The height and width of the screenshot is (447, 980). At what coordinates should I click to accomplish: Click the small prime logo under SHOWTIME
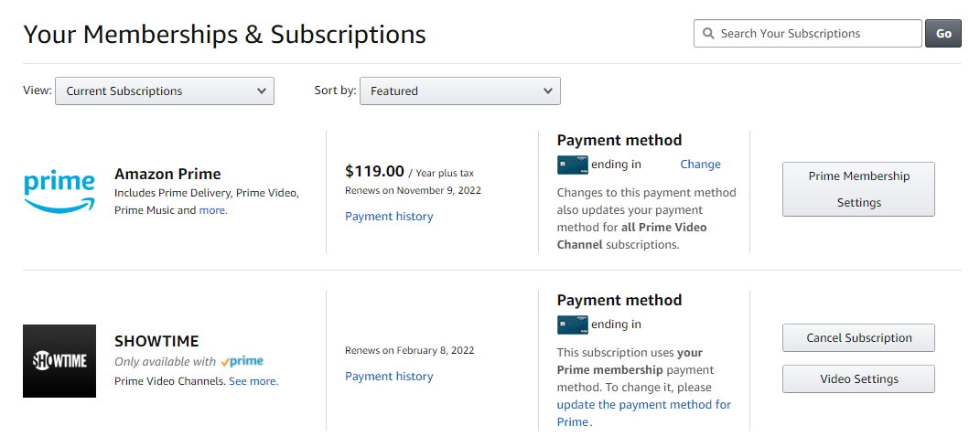[242, 361]
